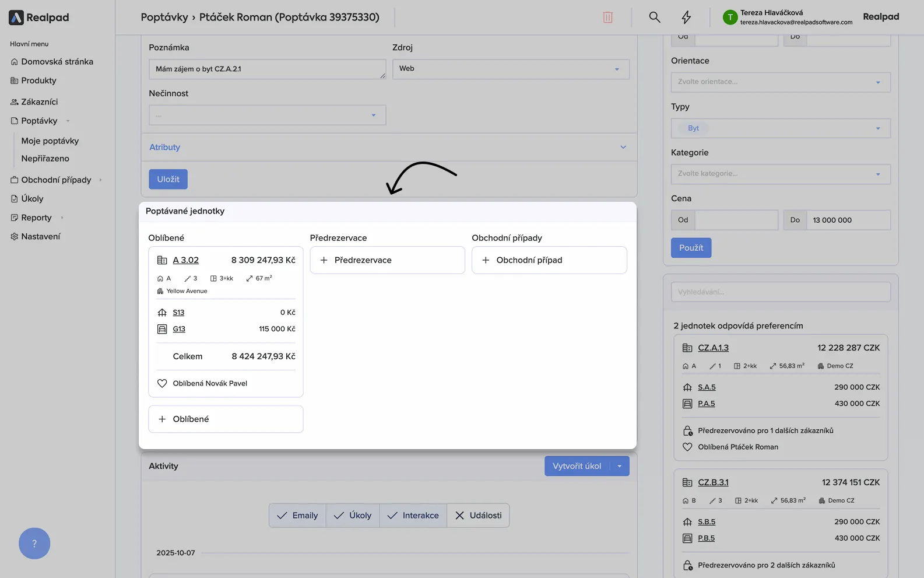The width and height of the screenshot is (924, 578).
Task: Click the lightning bolt quick actions icon
Action: (x=686, y=17)
